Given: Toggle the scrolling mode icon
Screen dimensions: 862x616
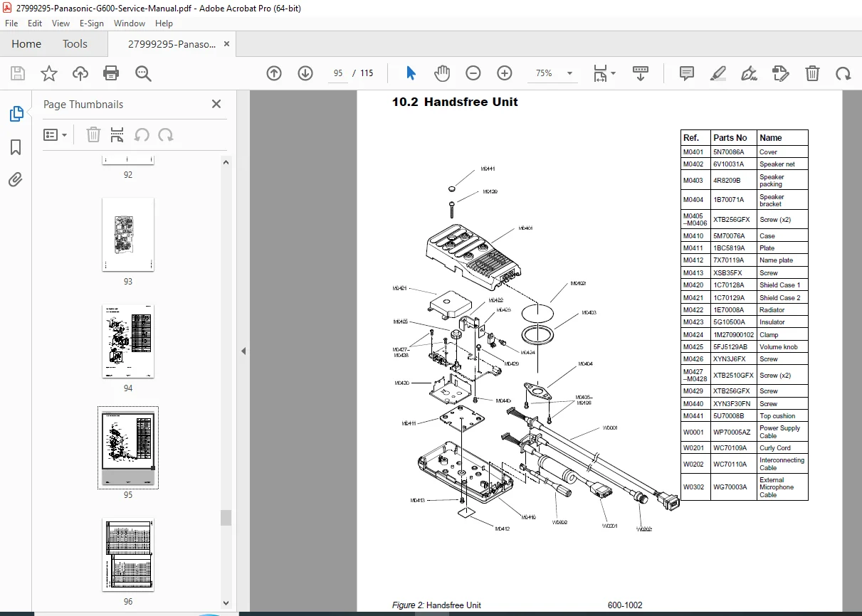Looking at the screenshot, I should 641,73.
